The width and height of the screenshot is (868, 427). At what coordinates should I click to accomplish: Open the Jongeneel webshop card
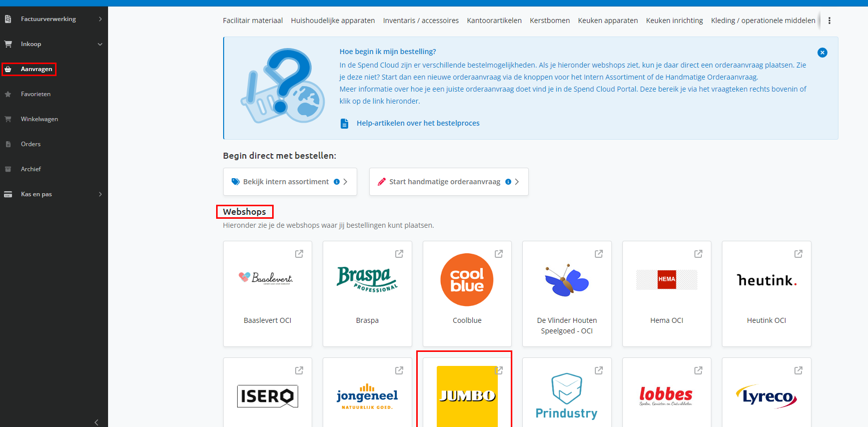[367, 393]
